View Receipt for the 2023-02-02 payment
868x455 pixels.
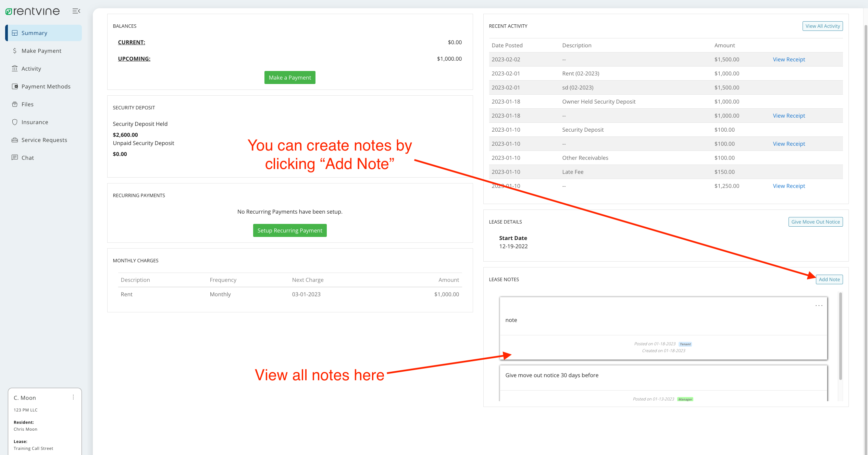[x=789, y=59]
